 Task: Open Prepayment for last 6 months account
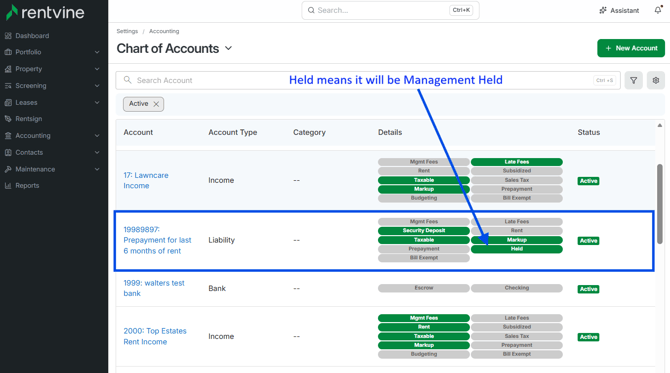click(157, 240)
